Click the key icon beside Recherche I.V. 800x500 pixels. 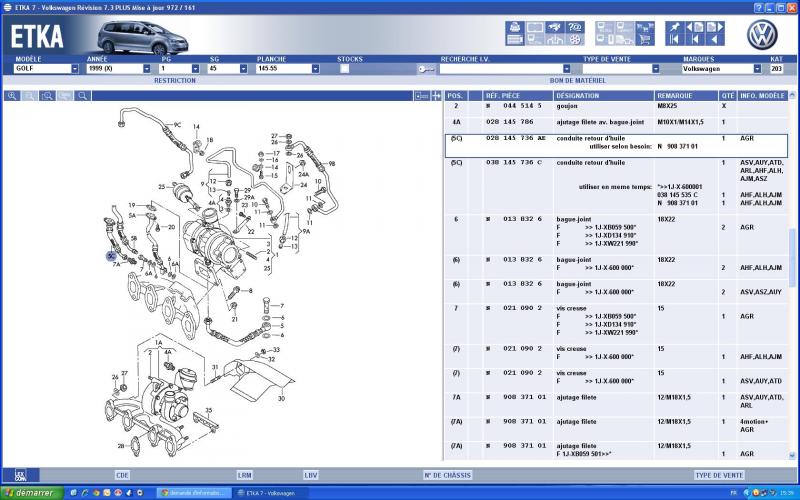tap(426, 69)
